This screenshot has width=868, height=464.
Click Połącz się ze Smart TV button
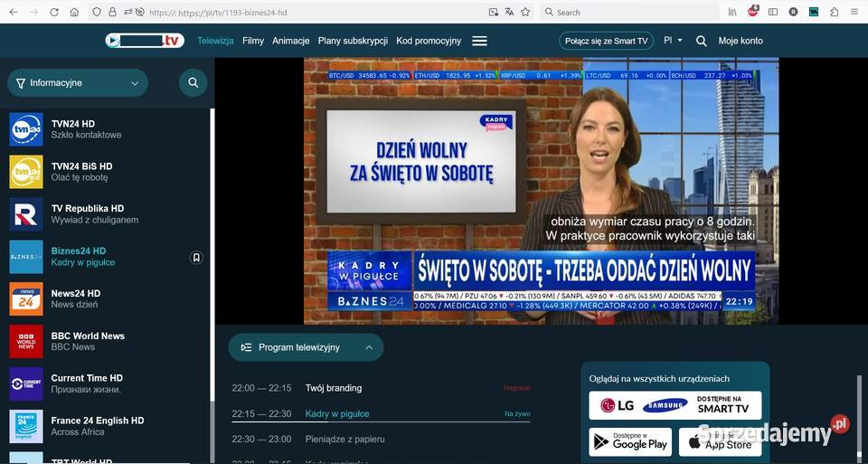606,41
